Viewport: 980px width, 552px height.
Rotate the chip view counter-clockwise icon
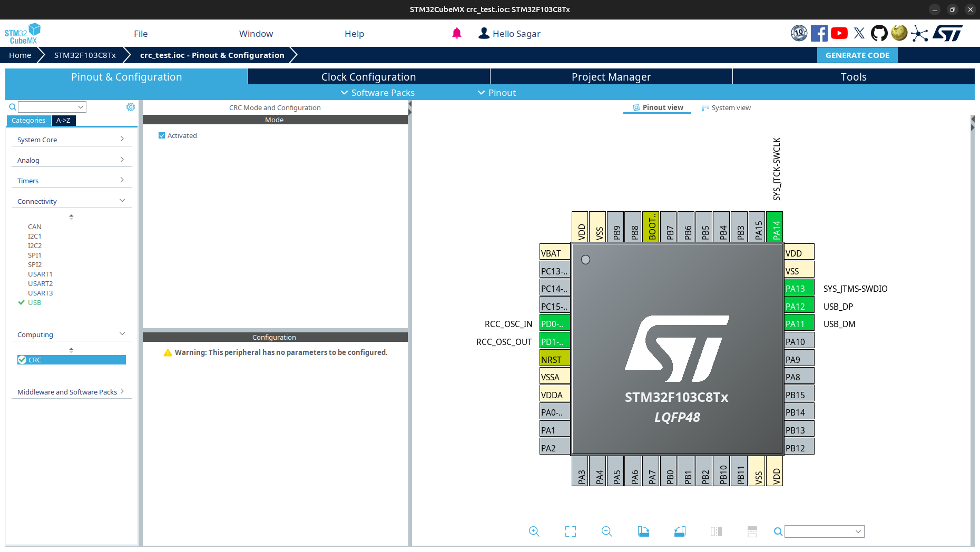(x=680, y=531)
